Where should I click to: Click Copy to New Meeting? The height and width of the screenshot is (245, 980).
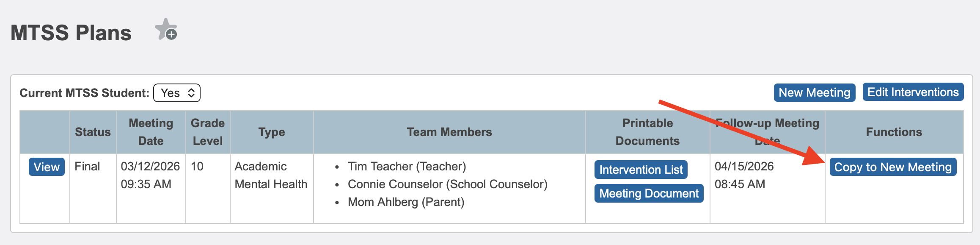[x=893, y=167]
